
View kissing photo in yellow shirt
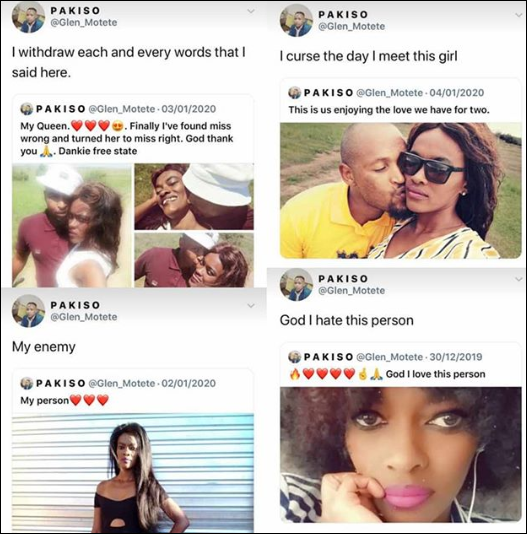click(x=401, y=190)
